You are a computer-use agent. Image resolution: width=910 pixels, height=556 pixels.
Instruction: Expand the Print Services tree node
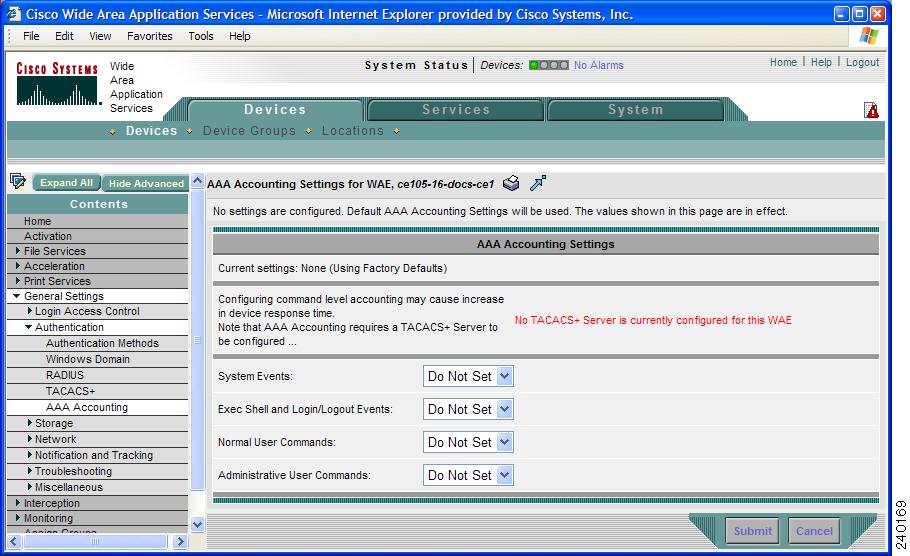tap(18, 281)
